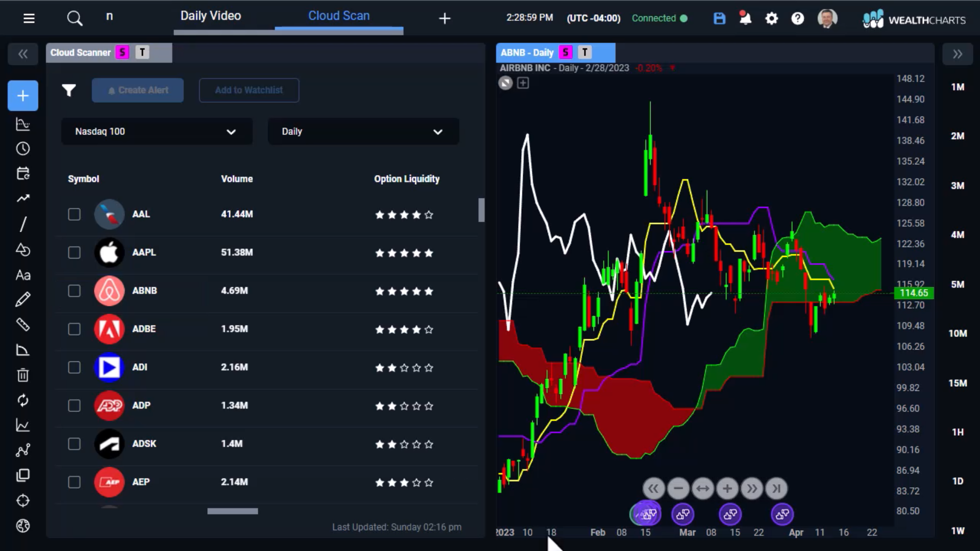Set chart timeframe to 1D
980x551 pixels.
(958, 482)
